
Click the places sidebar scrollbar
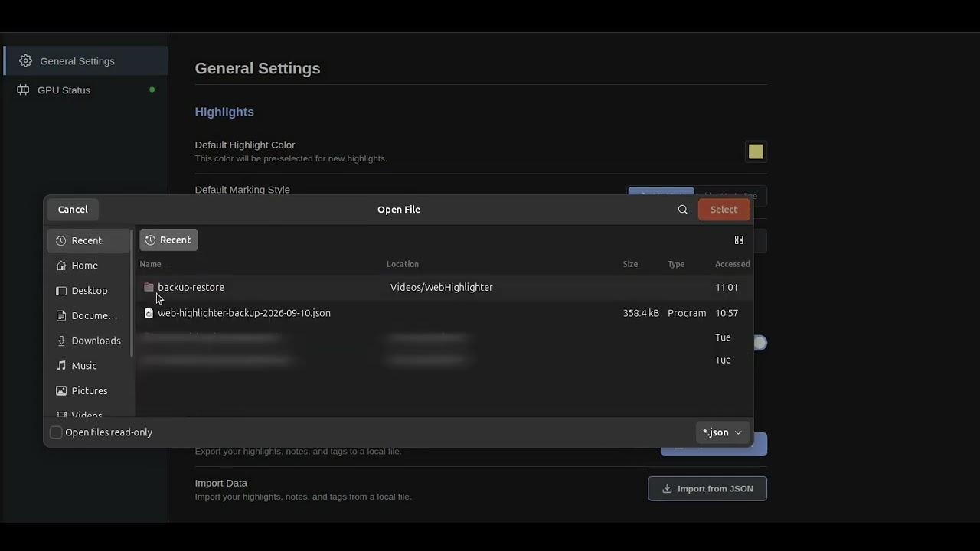[132, 292]
